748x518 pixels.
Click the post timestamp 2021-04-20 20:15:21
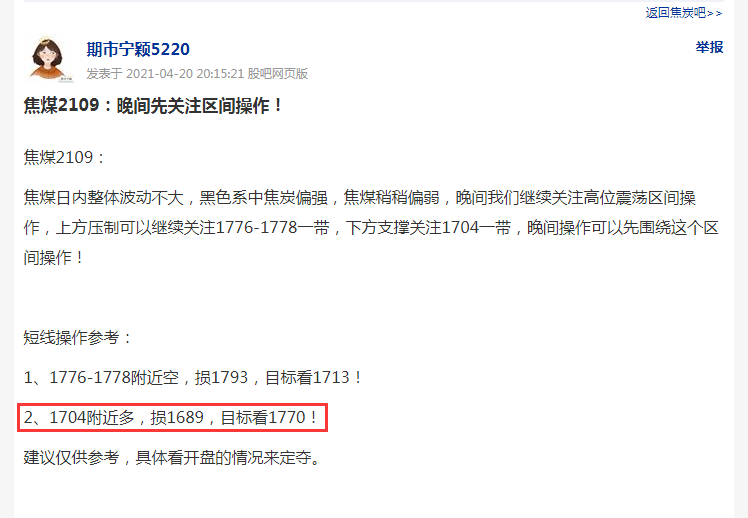point(185,74)
